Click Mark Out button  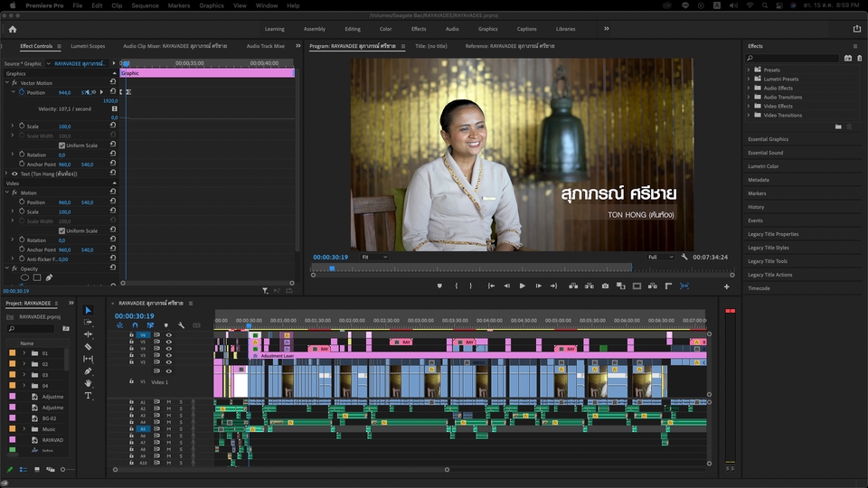471,286
